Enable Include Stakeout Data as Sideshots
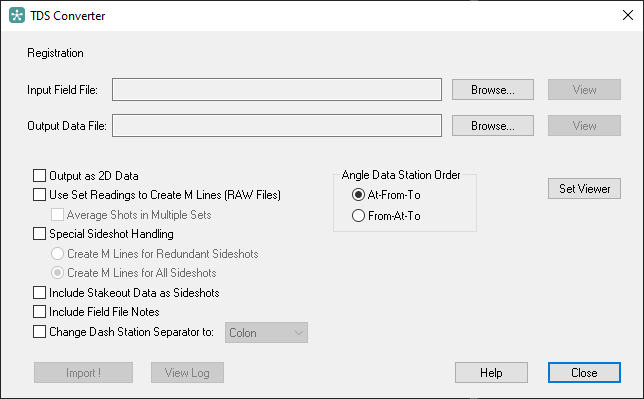Screen dimensions: 644x399 coord(39,293)
